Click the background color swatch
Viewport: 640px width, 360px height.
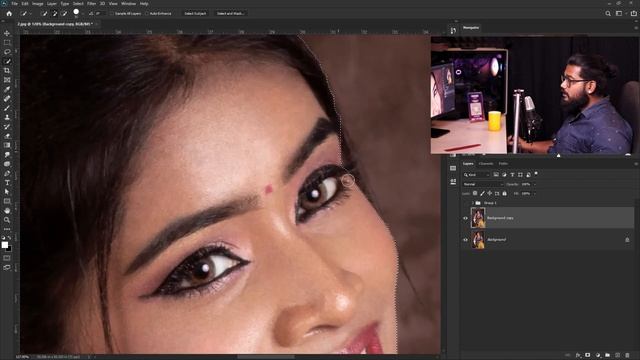[10, 249]
